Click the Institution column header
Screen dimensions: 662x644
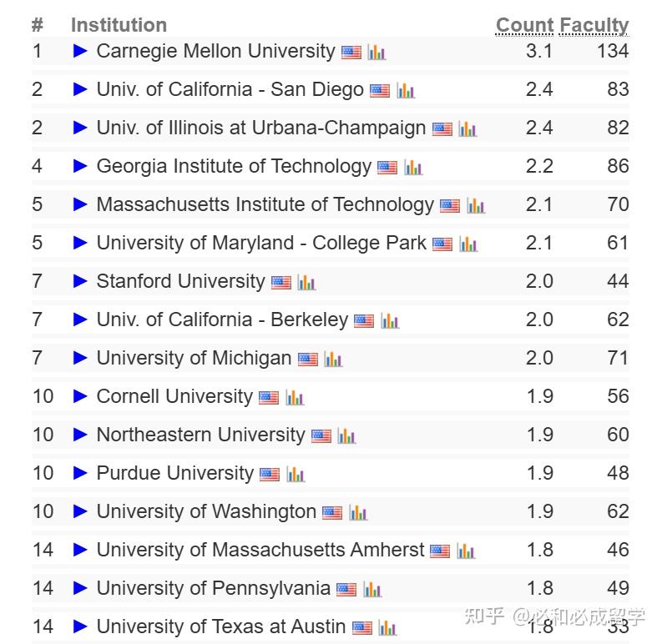[x=119, y=26]
